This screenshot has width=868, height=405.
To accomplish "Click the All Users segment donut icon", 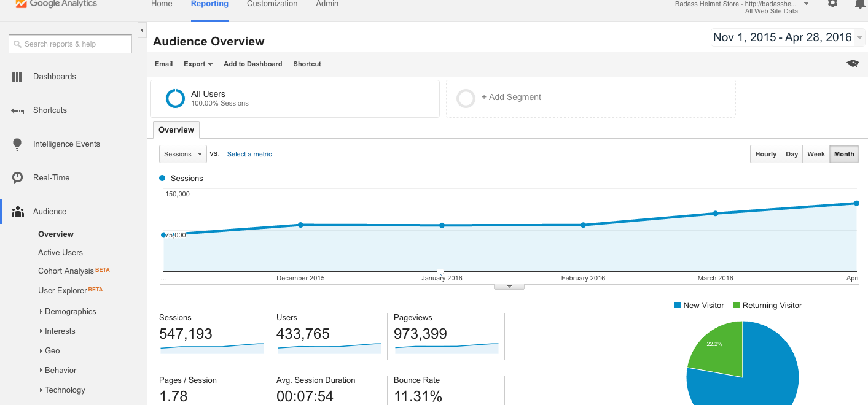I will (x=175, y=98).
